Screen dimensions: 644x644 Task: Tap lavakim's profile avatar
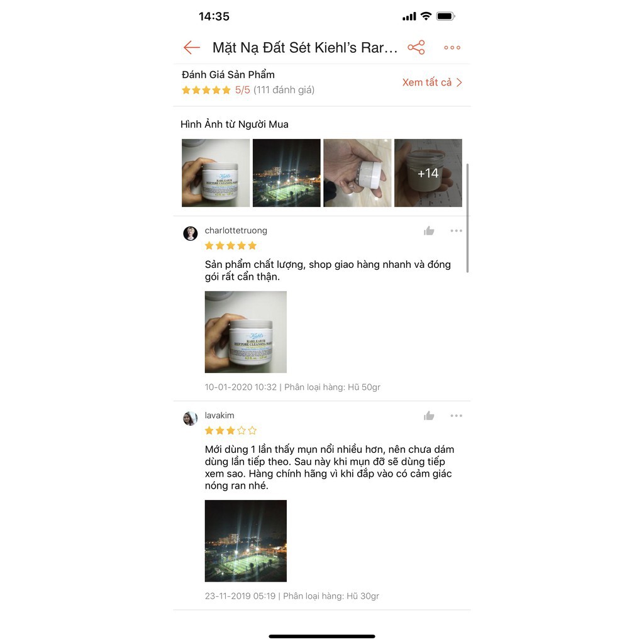point(190,418)
